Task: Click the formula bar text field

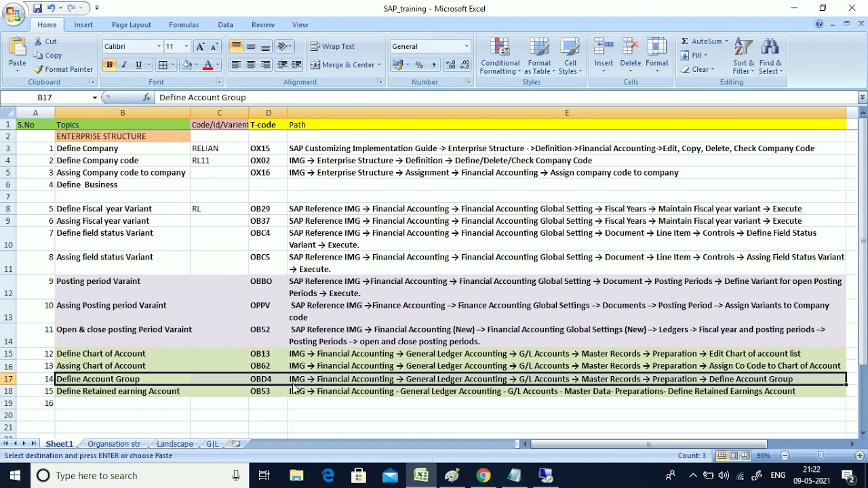Action: click(505, 98)
